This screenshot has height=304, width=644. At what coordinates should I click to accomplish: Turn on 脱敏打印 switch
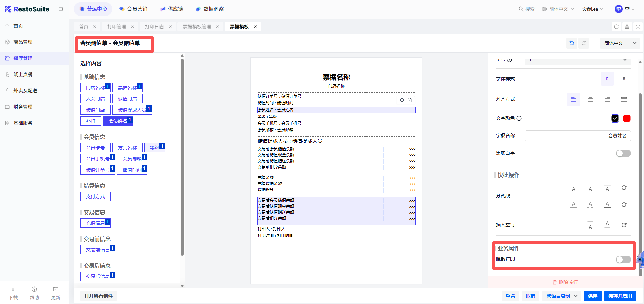(623, 259)
